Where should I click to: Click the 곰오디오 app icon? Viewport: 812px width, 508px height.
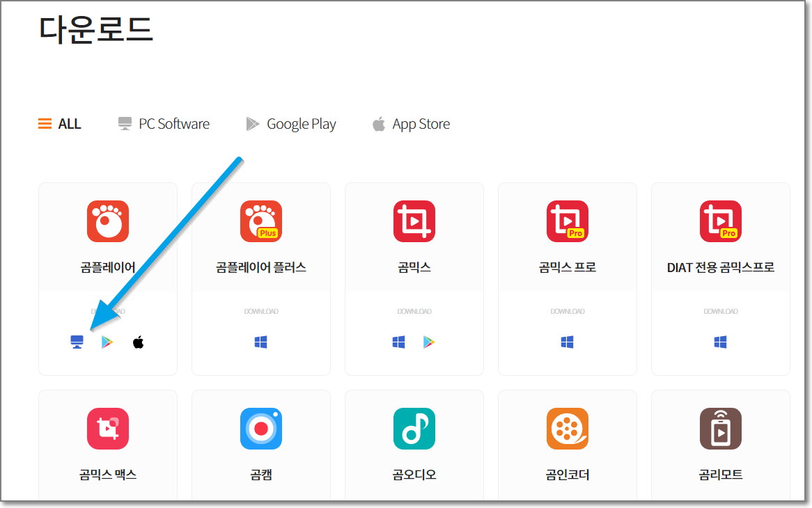tap(414, 429)
